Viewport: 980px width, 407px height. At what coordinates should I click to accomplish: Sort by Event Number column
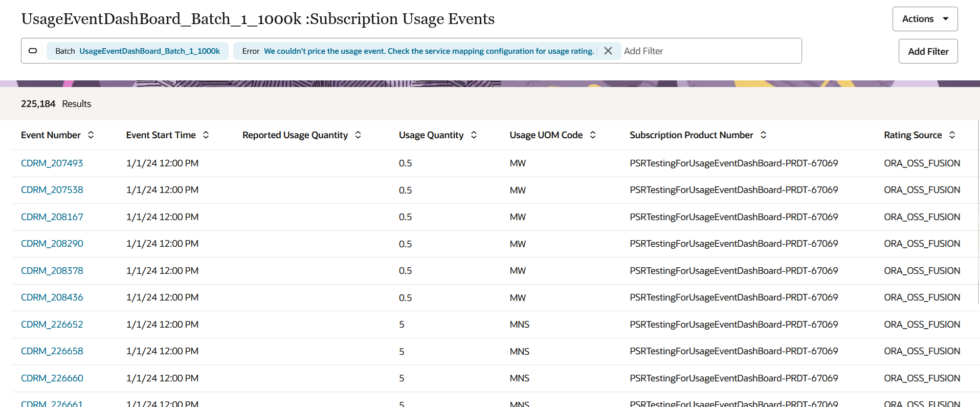91,135
